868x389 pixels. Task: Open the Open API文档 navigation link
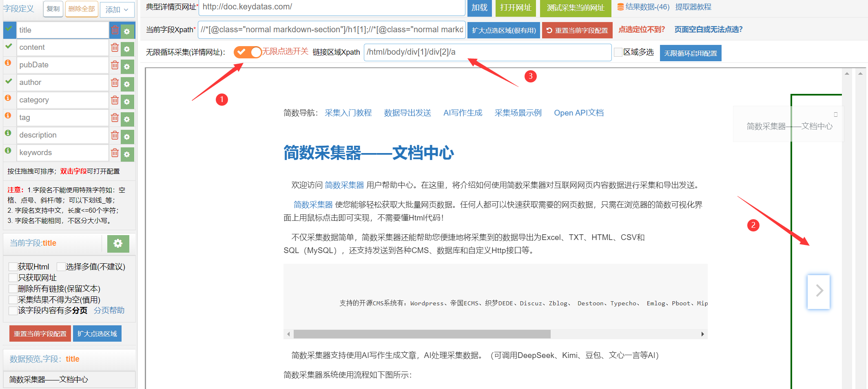578,113
